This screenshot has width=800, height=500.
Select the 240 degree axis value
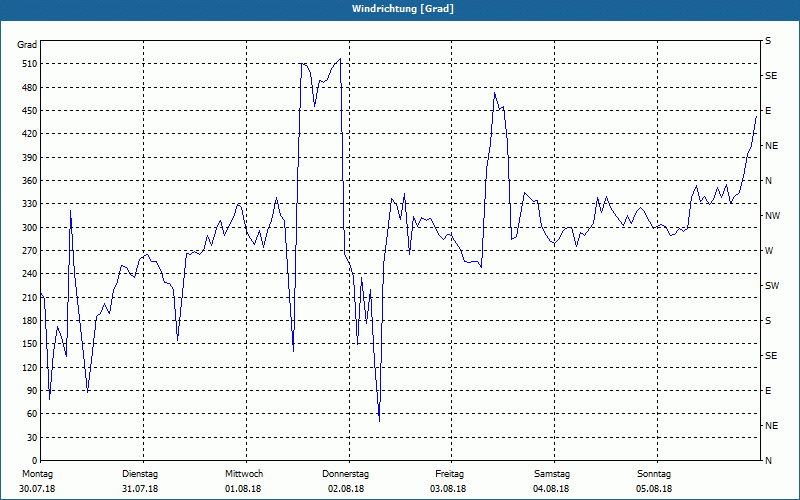pyautogui.click(x=30, y=274)
